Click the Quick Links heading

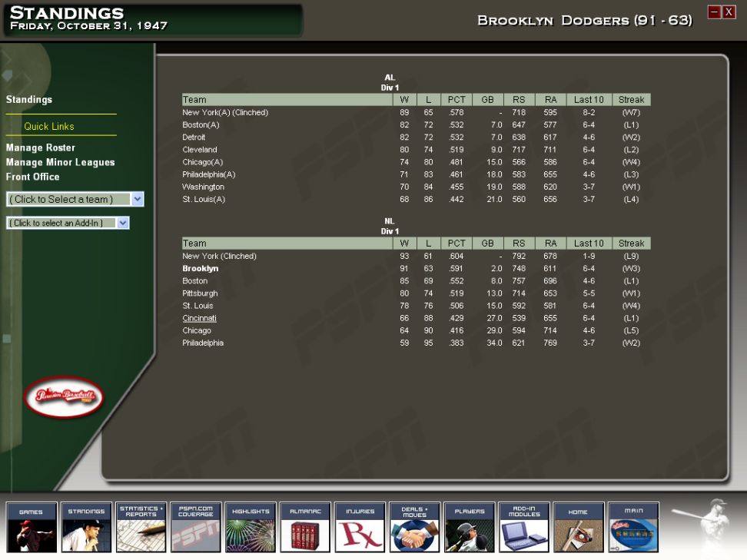tap(49, 126)
